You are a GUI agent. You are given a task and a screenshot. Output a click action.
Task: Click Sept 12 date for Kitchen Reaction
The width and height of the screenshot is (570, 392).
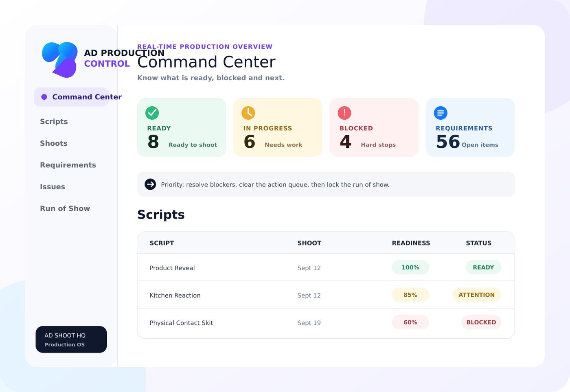(309, 296)
